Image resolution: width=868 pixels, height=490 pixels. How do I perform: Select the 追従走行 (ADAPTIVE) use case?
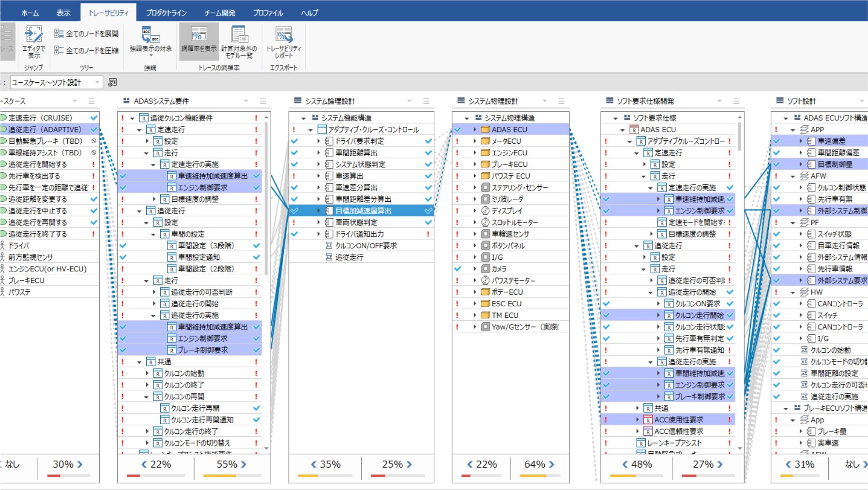49,130
